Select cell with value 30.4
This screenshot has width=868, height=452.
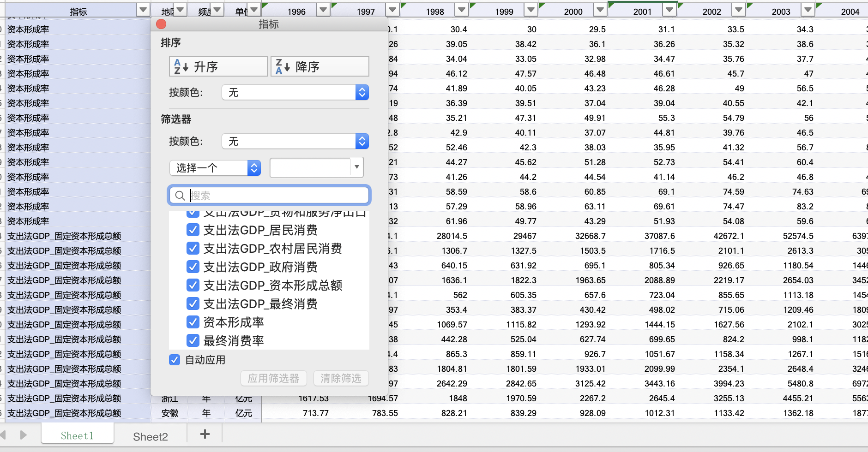[x=458, y=30]
